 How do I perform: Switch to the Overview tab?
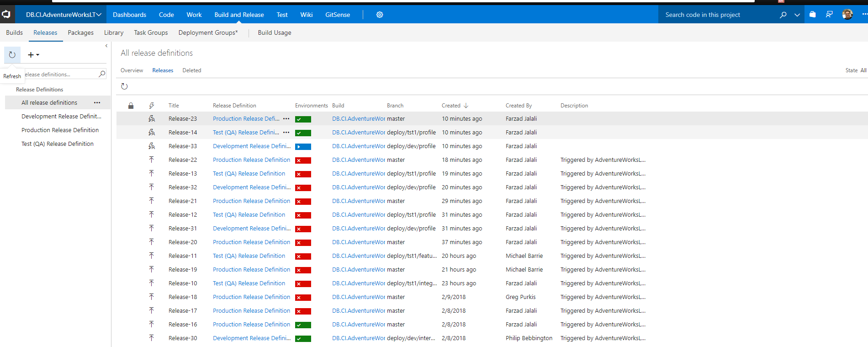pos(132,70)
